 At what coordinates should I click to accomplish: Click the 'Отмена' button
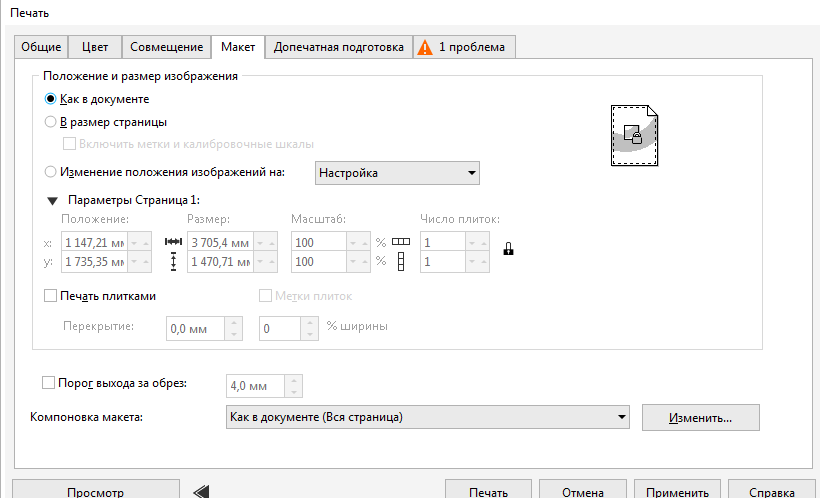[583, 491]
